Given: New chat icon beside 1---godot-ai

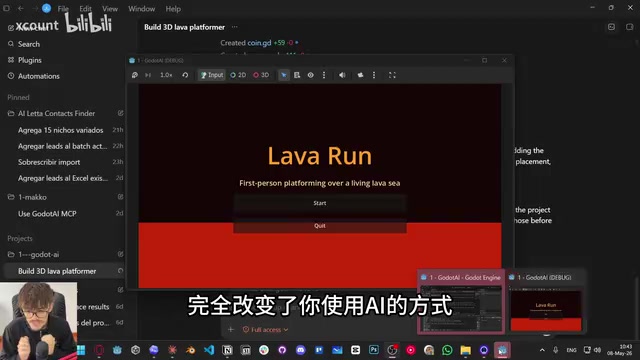Looking at the screenshot, I should coord(120,254).
